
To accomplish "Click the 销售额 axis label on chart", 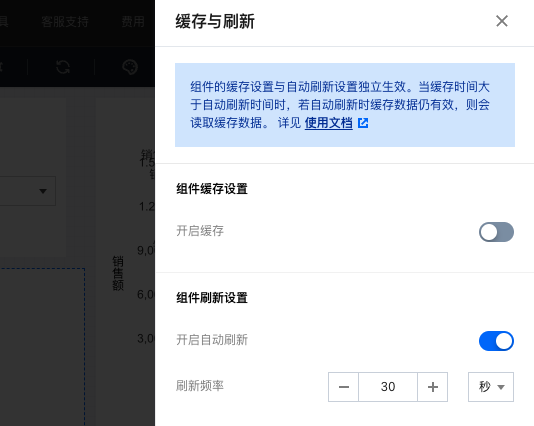I will click(x=118, y=273).
